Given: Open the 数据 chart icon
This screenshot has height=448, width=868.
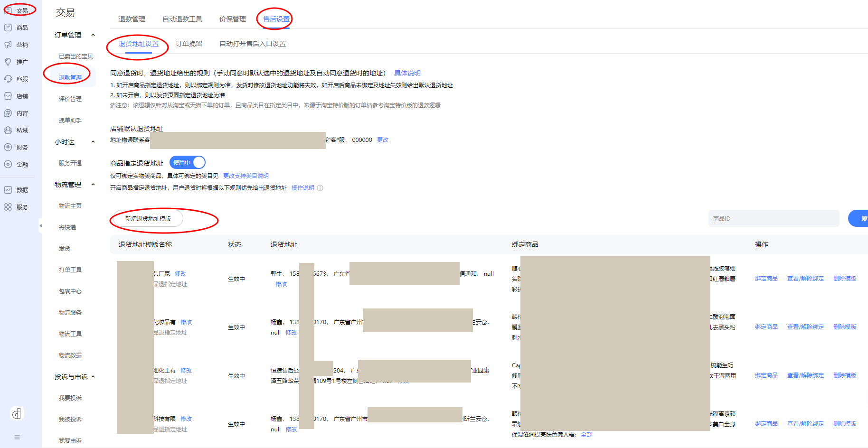Looking at the screenshot, I should point(8,190).
